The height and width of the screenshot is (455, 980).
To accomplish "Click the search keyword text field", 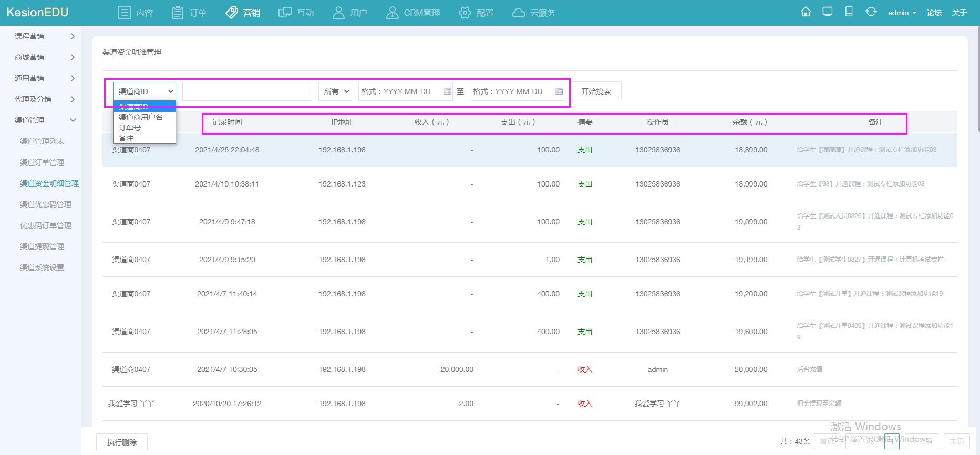I will click(246, 91).
